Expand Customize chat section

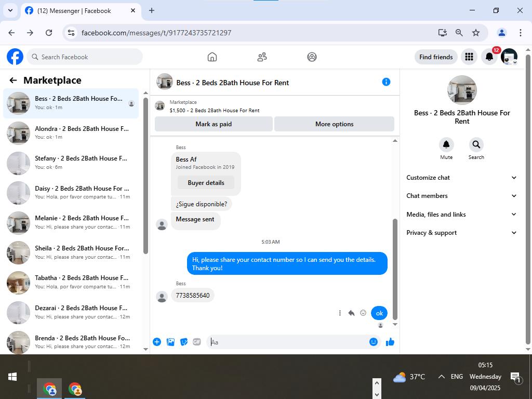(461, 178)
